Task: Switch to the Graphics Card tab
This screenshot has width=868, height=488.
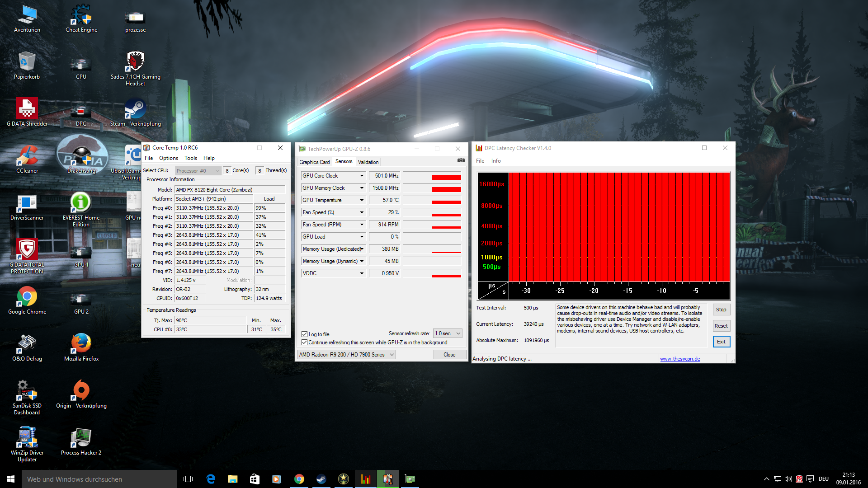Action: click(314, 162)
